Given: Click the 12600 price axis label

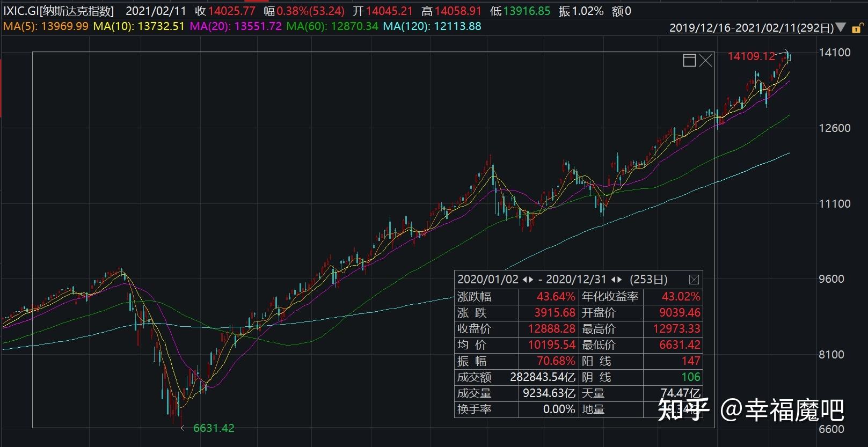Looking at the screenshot, I should point(835,128).
